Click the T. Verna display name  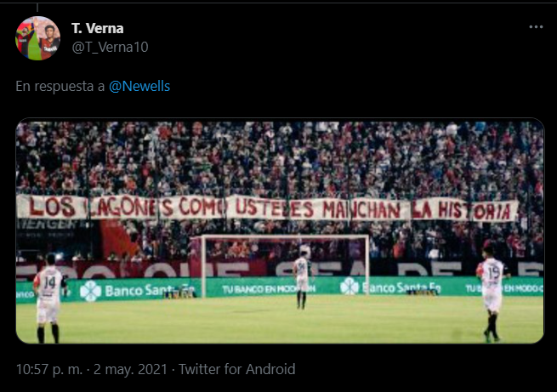[x=97, y=28]
